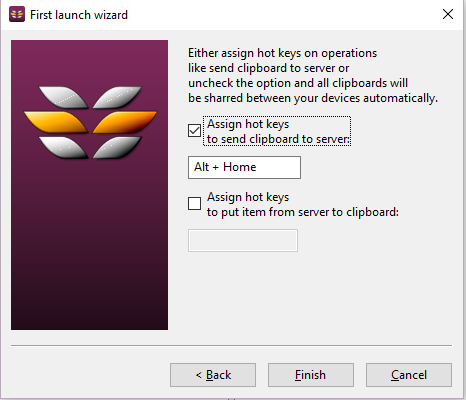Cancel the first launch wizard

[409, 375]
